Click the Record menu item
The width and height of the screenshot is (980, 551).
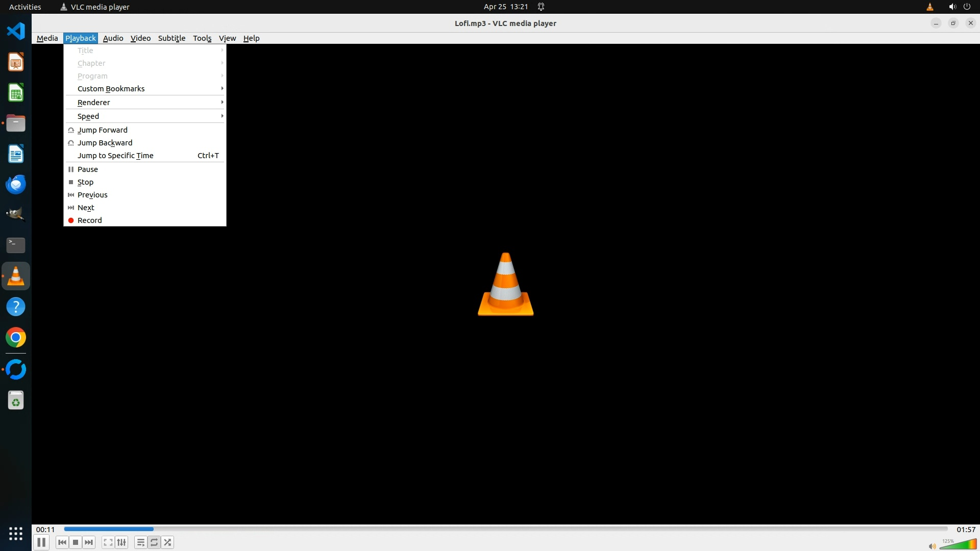pos(90,220)
